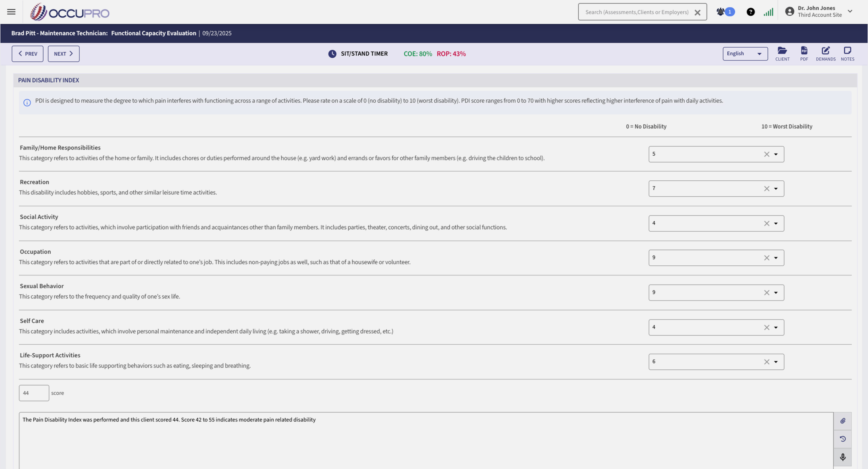Click the assessments search field
This screenshot has width=868, height=469.
(636, 12)
